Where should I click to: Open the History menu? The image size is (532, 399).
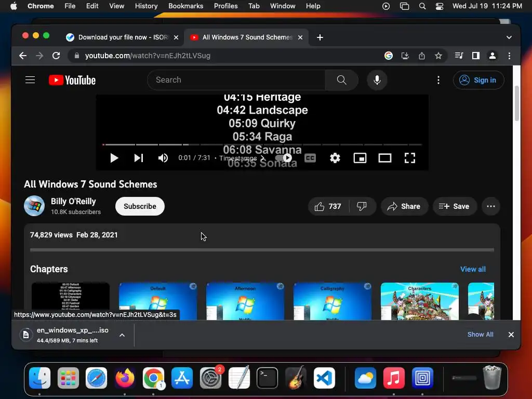pyautogui.click(x=146, y=6)
